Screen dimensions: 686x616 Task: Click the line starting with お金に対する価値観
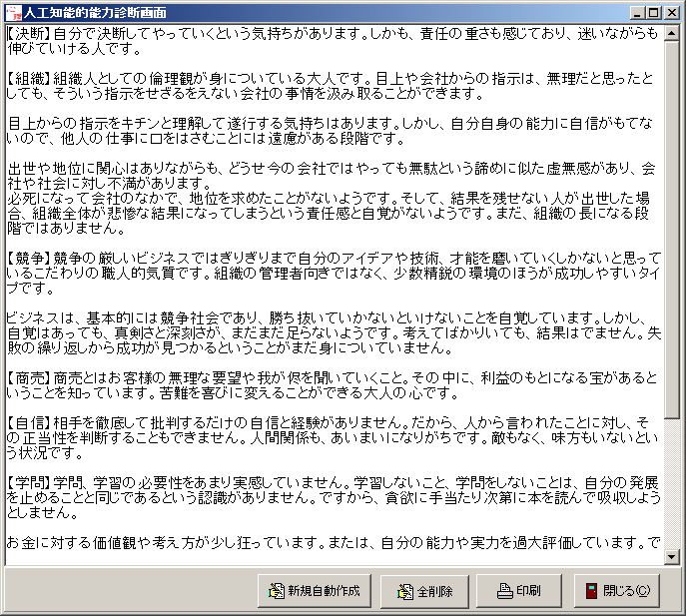334,542
